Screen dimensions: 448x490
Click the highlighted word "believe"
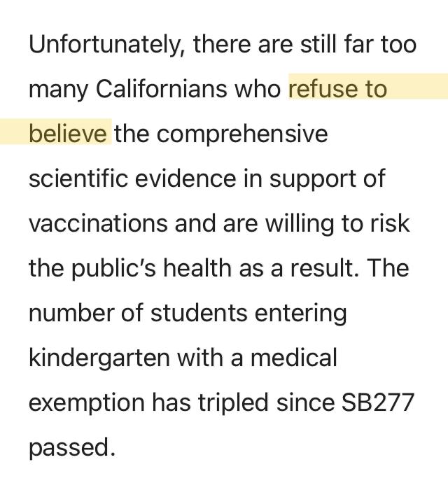click(68, 134)
